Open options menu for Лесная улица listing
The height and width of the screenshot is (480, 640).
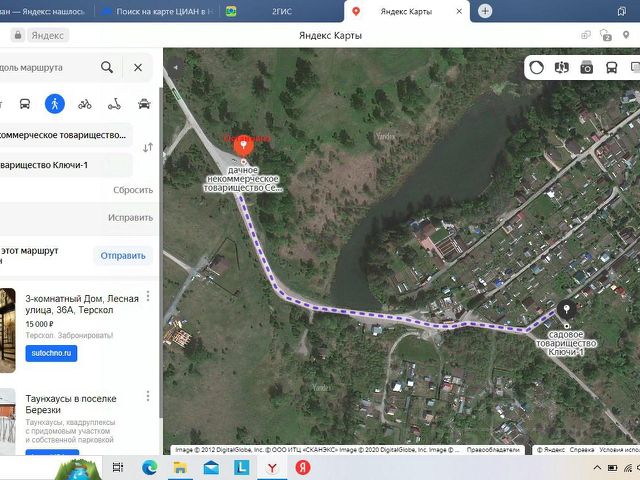[x=148, y=296]
